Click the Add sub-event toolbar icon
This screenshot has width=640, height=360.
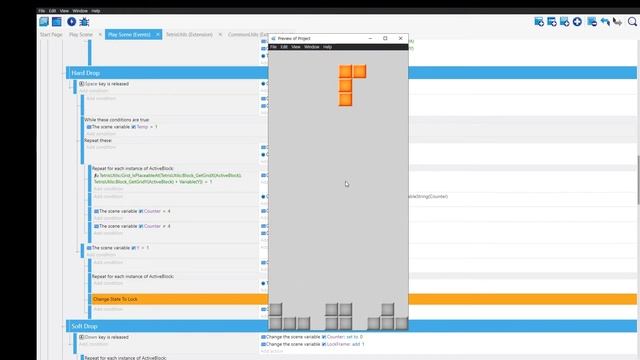pos(552,22)
